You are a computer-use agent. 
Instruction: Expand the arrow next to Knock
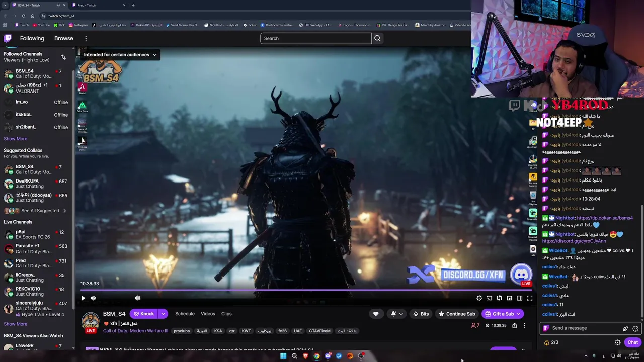pos(163,314)
